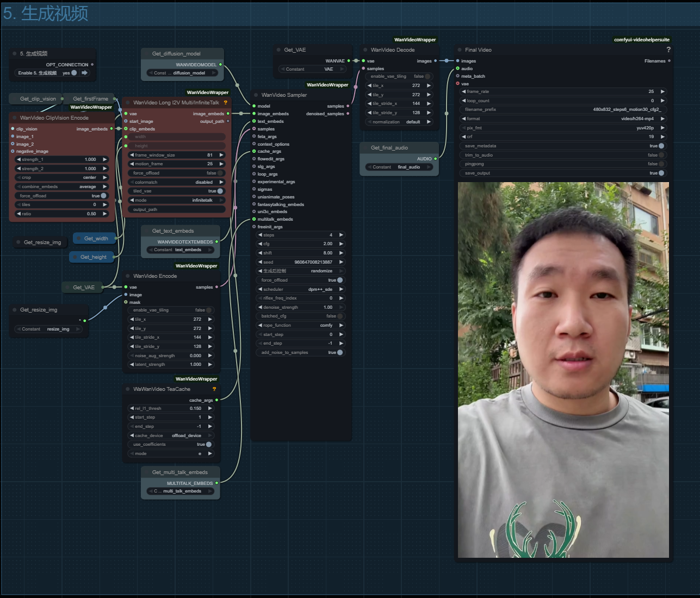Increase steps value using right arrow
700x598 pixels.
[x=341, y=235]
